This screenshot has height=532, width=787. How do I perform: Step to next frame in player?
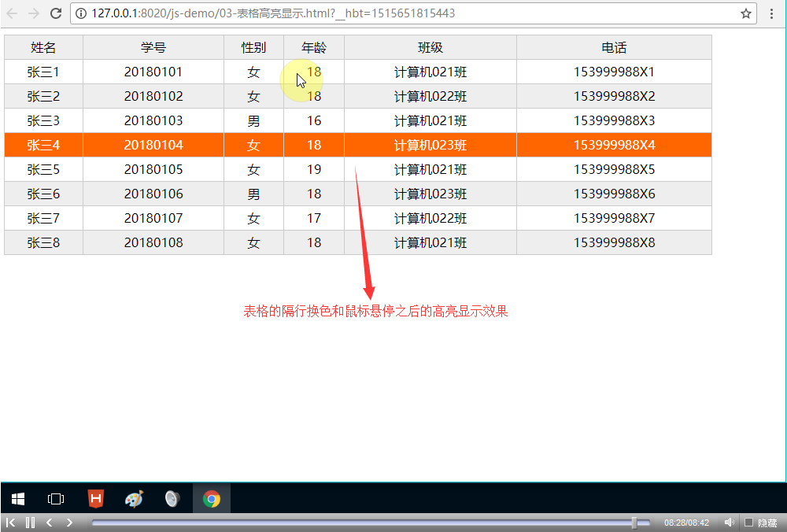click(x=69, y=523)
